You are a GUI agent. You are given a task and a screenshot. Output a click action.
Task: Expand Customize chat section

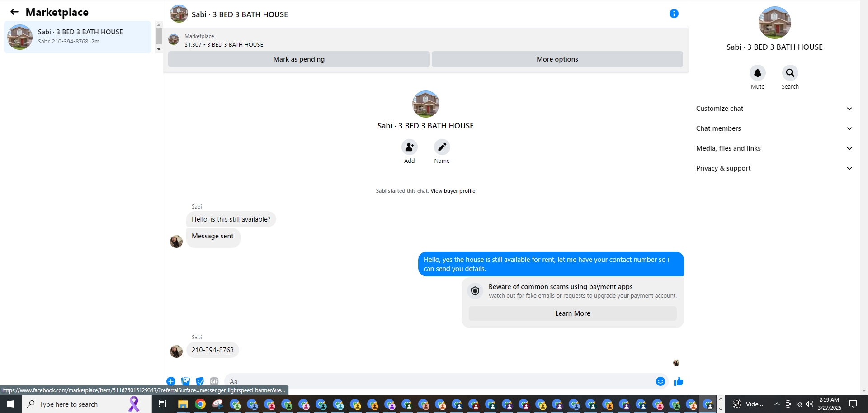(x=774, y=109)
